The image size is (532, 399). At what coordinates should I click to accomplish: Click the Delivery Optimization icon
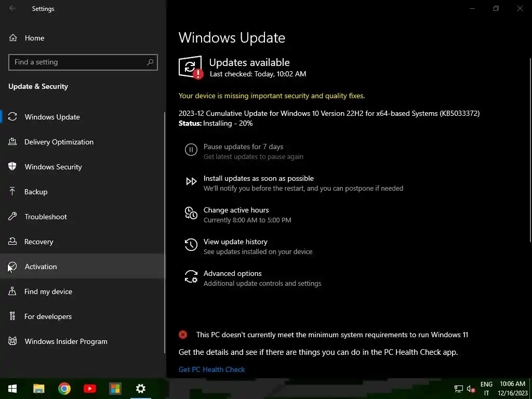click(12, 142)
